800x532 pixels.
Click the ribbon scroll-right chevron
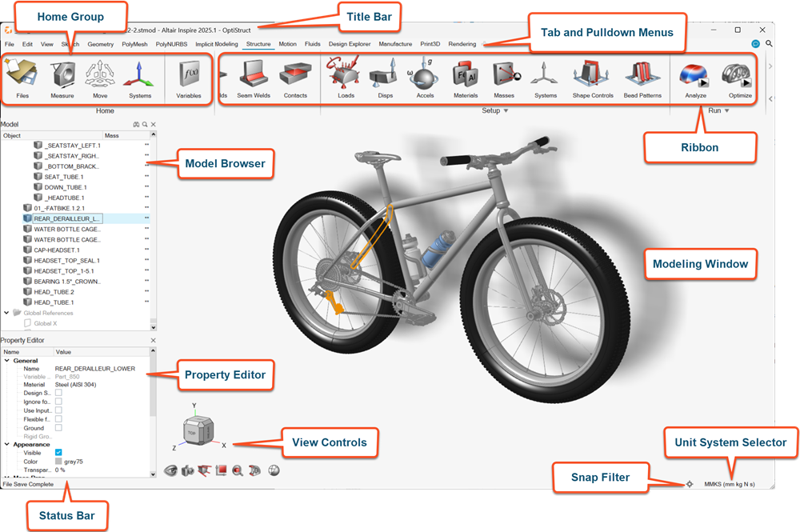[770, 66]
